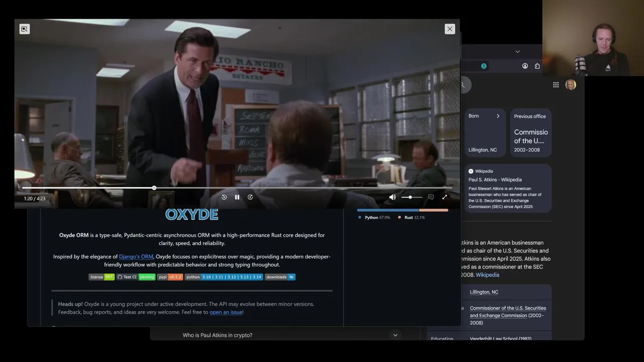
Task: Open Commissioner of the U.S. Securities link
Action: pos(508,312)
